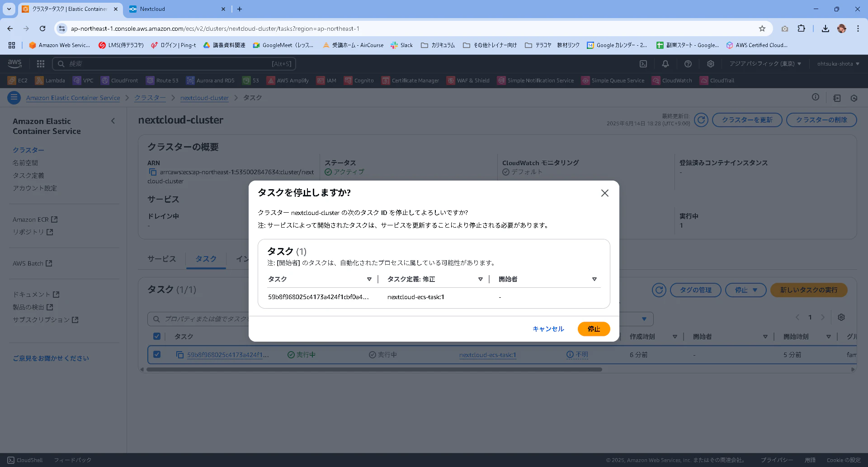Viewport: 868px width, 467px height.
Task: Refresh the task list icon
Action: (659, 290)
